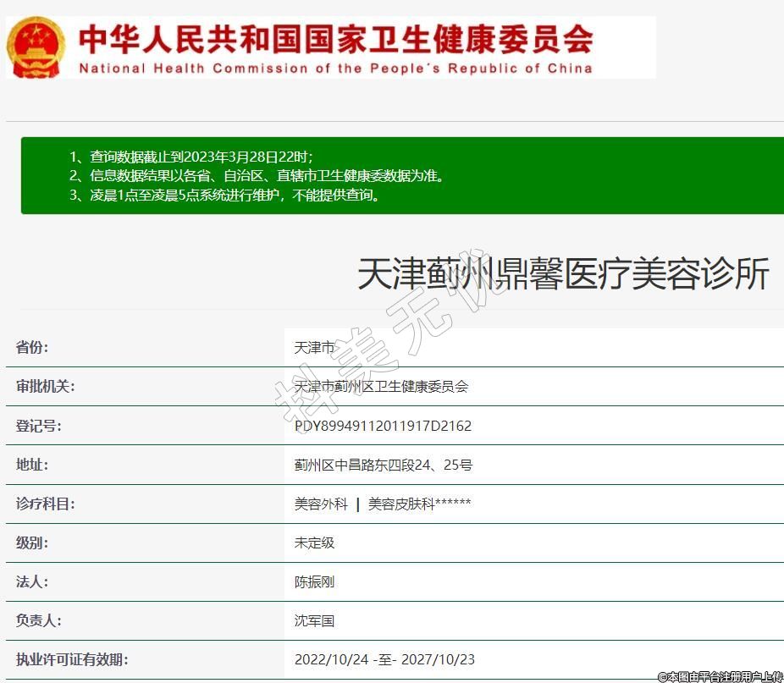The width and height of the screenshot is (784, 683).
Task: Click the legal person name 陈振刚
Action: 314,582
